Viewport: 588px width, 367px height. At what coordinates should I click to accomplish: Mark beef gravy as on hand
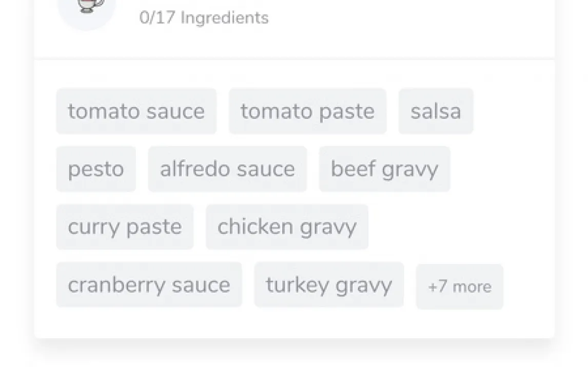click(x=384, y=169)
